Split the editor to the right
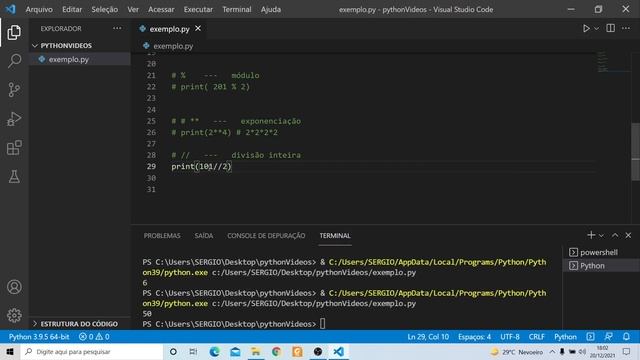The height and width of the screenshot is (360, 640). [x=611, y=28]
